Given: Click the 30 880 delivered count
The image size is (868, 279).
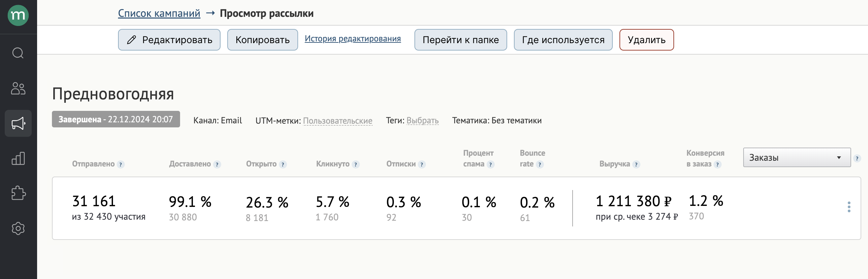Looking at the screenshot, I should point(183,217).
